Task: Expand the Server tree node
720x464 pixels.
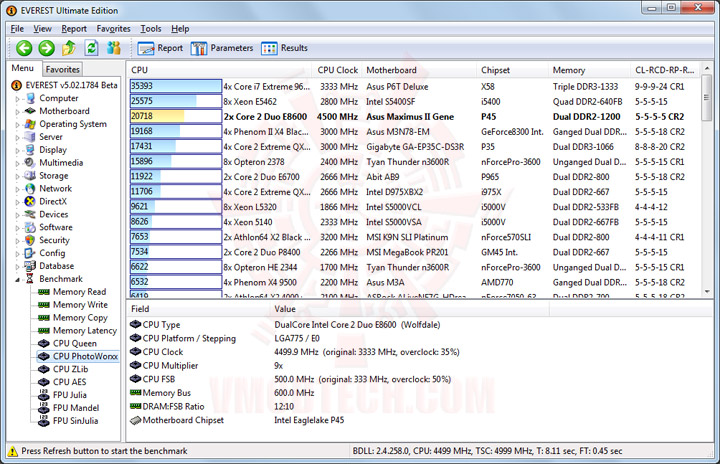Action: [x=17, y=137]
